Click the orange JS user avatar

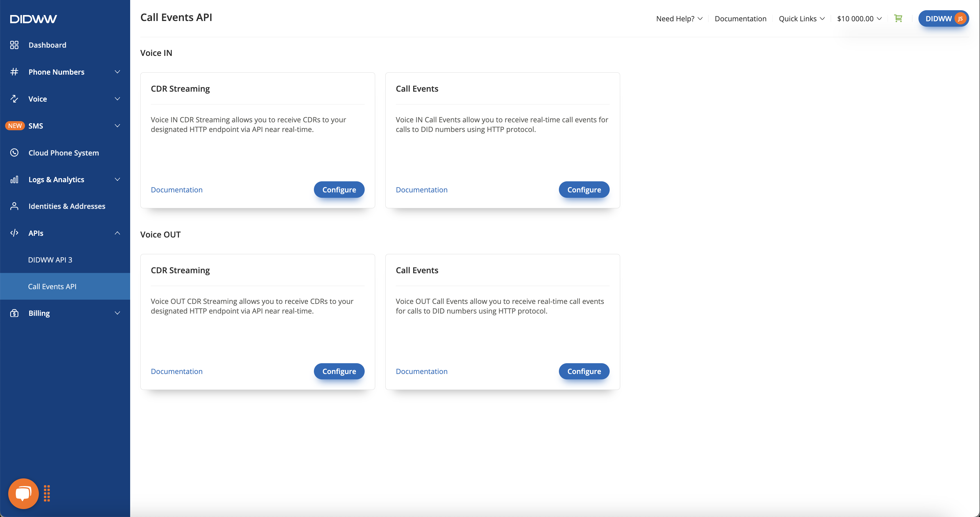coord(960,19)
